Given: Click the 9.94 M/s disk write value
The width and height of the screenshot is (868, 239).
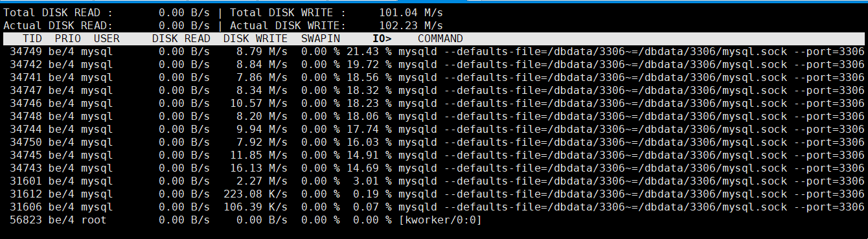Looking at the screenshot, I should 262,130.
